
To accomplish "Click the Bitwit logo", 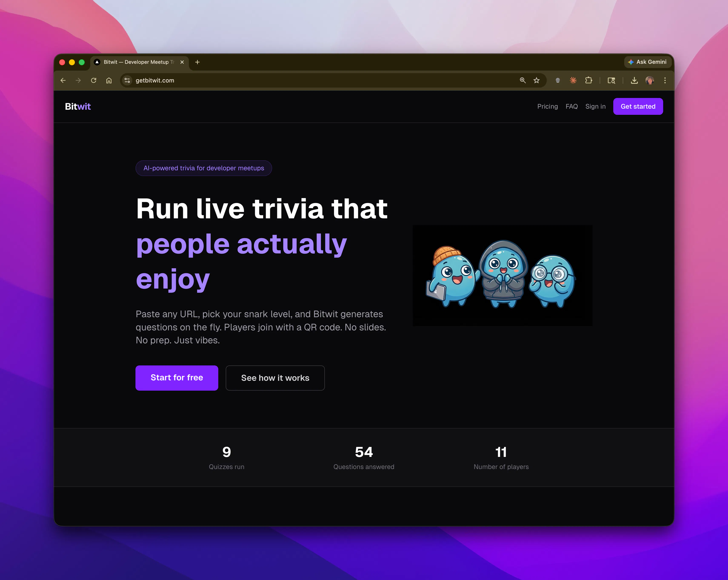I will point(78,107).
